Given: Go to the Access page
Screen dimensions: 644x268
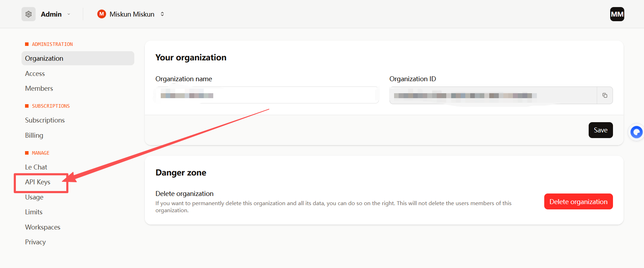Looking at the screenshot, I should point(35,73).
